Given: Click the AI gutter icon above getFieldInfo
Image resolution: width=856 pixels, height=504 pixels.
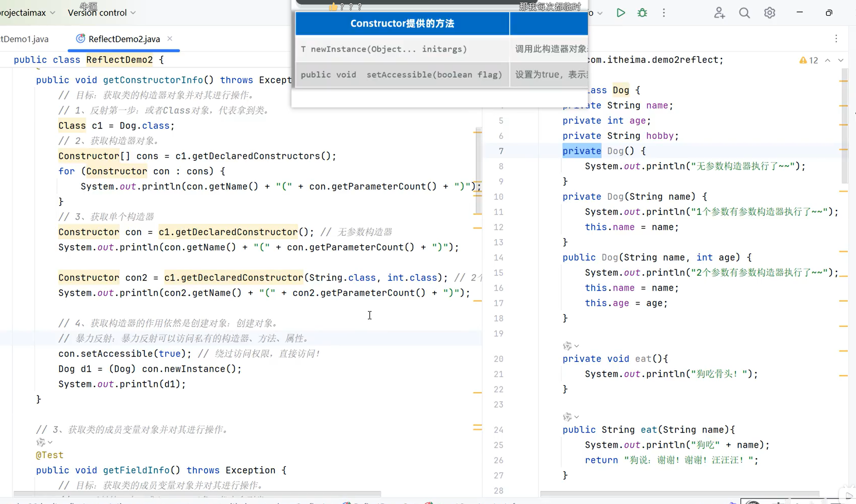Looking at the screenshot, I should tap(41, 442).
